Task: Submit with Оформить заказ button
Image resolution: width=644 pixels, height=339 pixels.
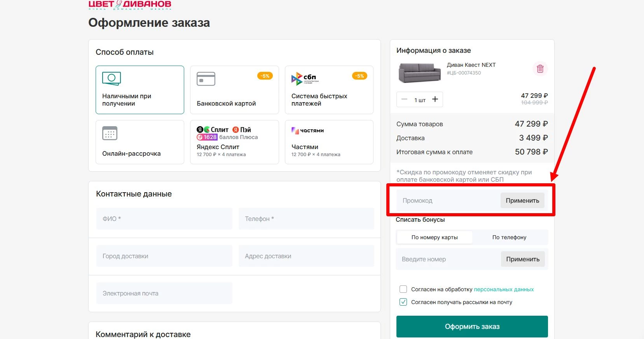Action: click(x=472, y=327)
